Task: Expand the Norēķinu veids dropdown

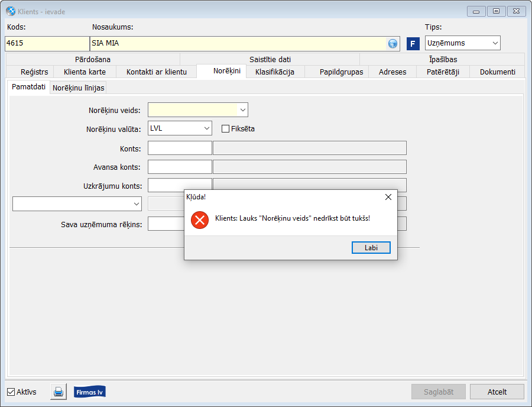Action: point(242,110)
